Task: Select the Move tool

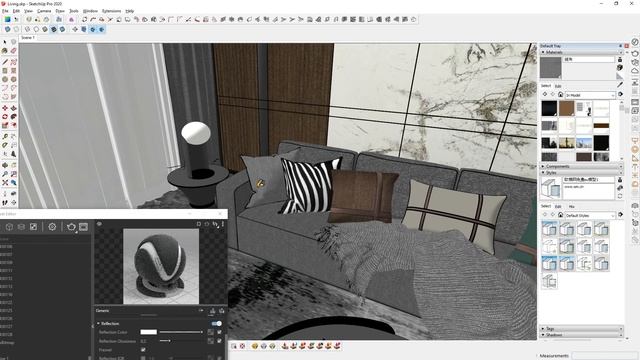Action: coord(5,108)
